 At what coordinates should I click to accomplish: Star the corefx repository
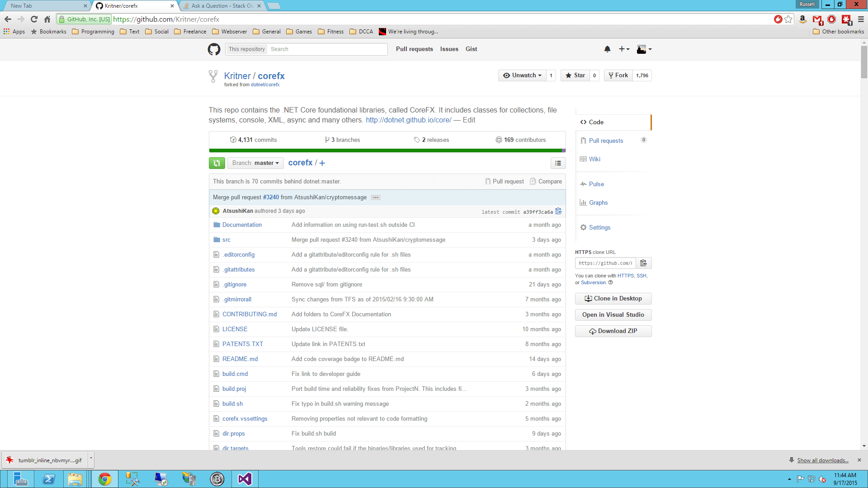(x=576, y=75)
